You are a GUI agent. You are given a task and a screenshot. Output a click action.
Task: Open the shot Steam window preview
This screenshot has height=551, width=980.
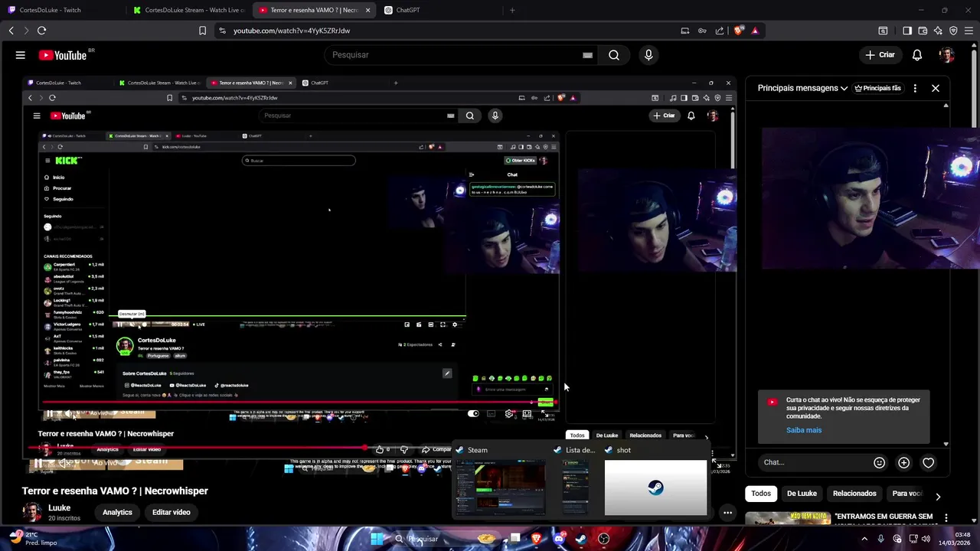tap(656, 487)
